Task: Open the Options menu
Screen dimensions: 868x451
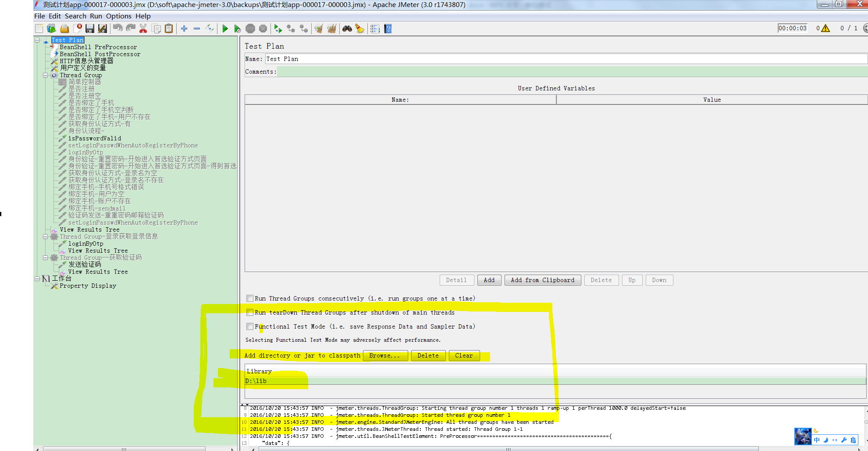Action: tap(119, 16)
